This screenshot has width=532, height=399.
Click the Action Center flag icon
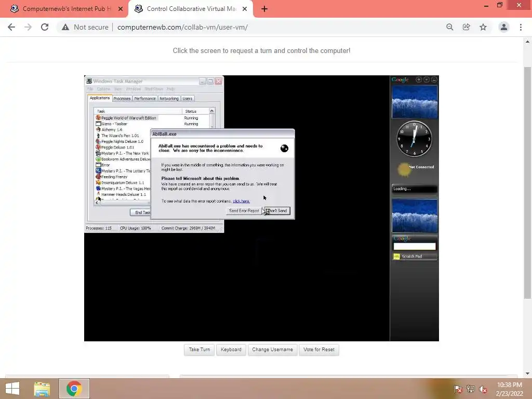tap(458, 389)
